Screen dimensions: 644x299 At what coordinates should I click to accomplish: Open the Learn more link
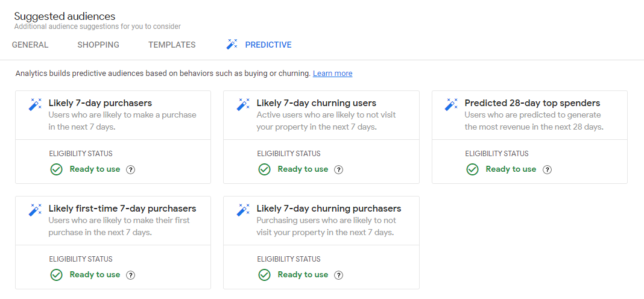click(332, 74)
